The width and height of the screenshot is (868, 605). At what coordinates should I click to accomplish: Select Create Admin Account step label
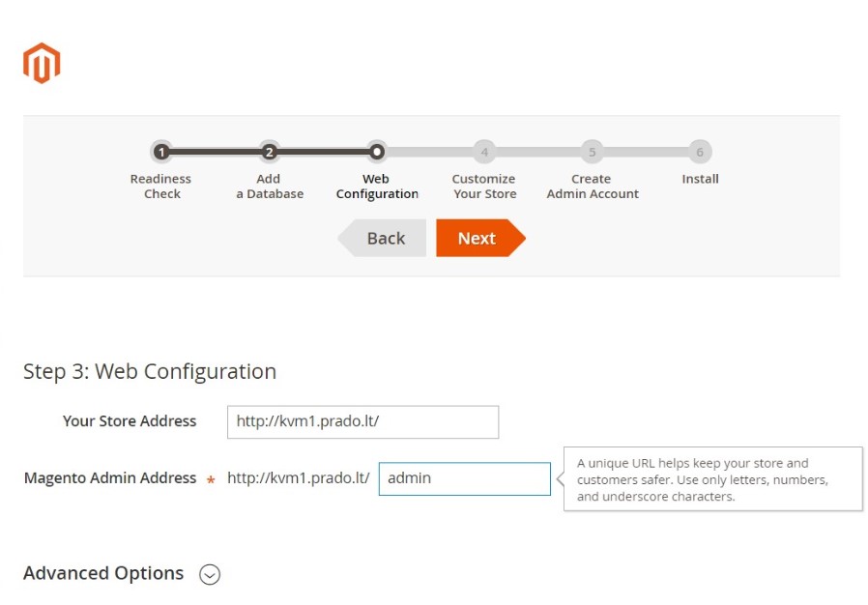593,187
